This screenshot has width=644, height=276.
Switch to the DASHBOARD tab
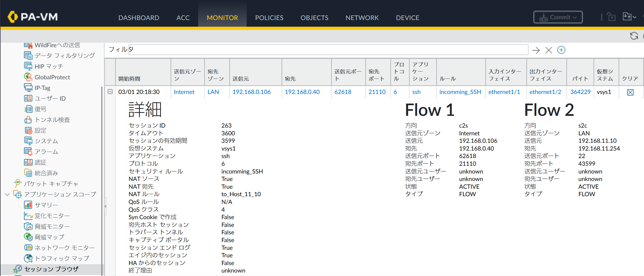tap(139, 18)
